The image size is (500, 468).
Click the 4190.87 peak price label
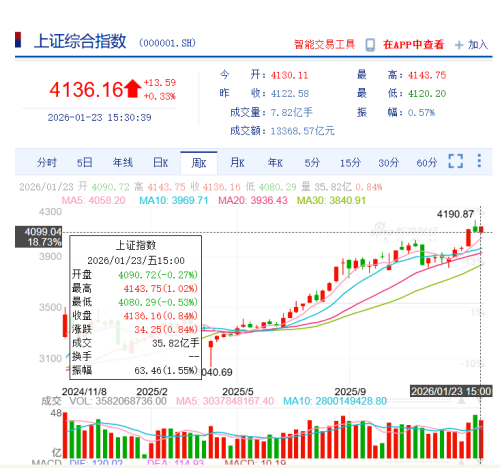point(455,214)
